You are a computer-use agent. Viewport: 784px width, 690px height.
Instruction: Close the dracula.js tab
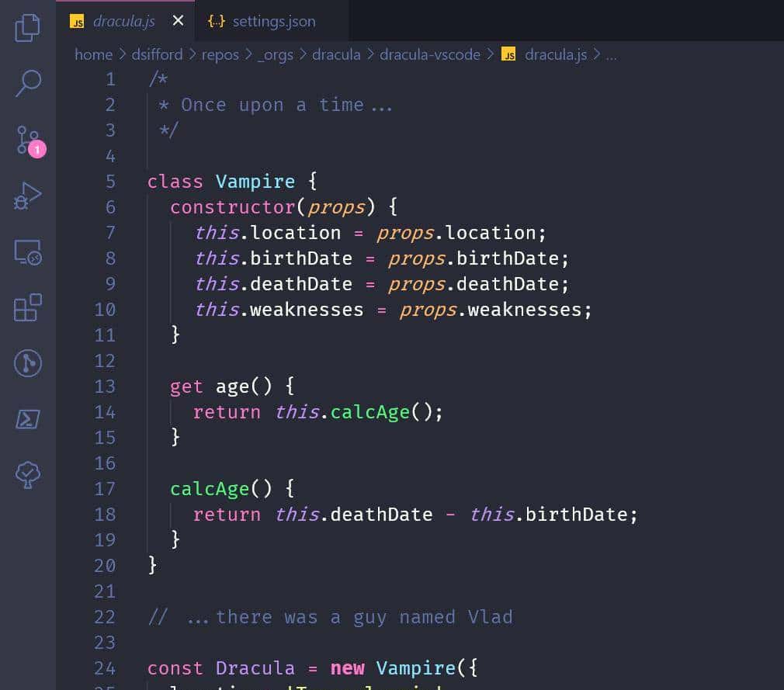pos(178,21)
